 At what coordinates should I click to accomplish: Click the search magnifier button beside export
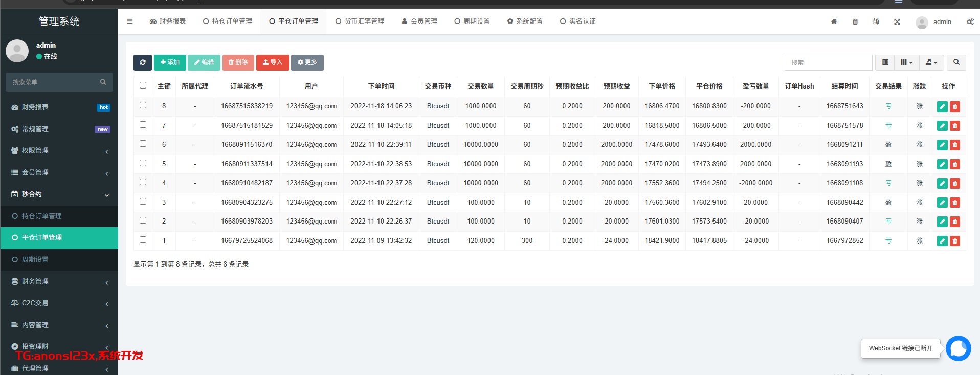point(956,62)
